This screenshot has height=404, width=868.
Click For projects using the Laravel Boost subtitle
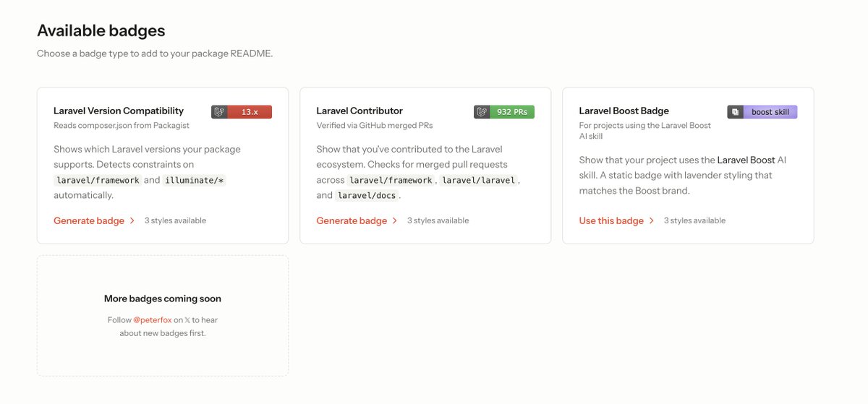645,130
